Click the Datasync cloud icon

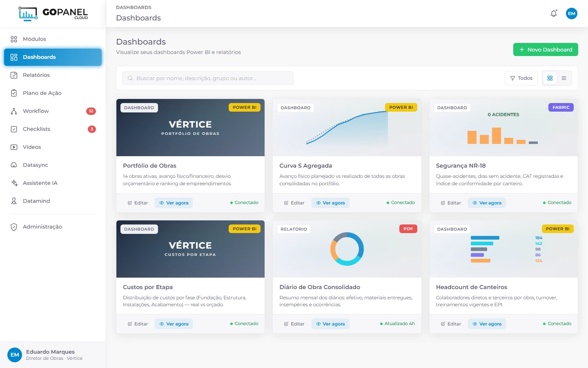(x=14, y=165)
